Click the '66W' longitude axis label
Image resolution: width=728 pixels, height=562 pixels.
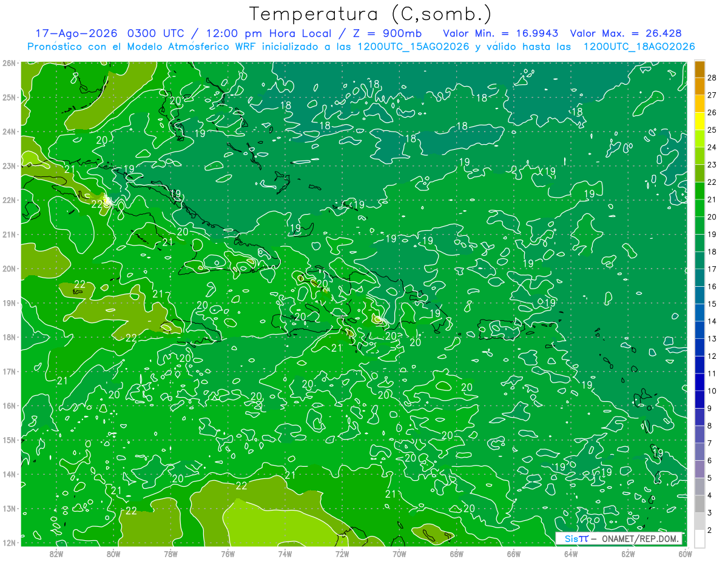pos(514,553)
